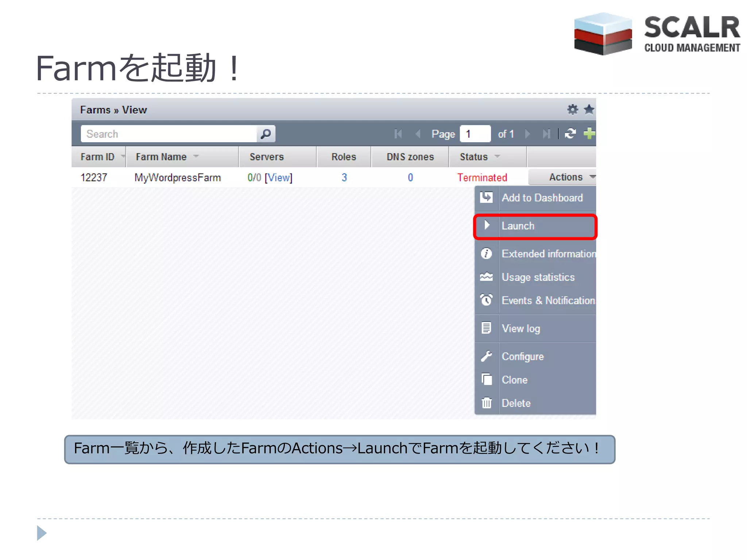Click the Events alarm clock icon

coord(486,300)
